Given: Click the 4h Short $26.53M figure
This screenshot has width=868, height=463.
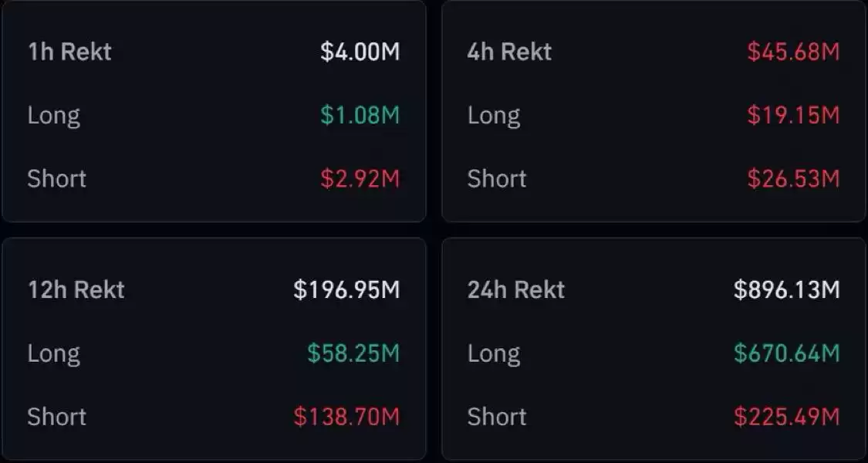Looking at the screenshot, I should [793, 179].
